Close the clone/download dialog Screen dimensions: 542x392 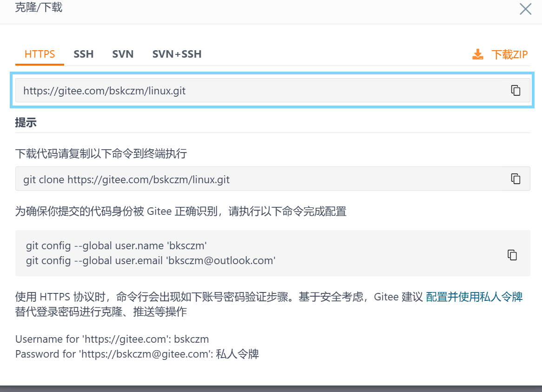(525, 9)
